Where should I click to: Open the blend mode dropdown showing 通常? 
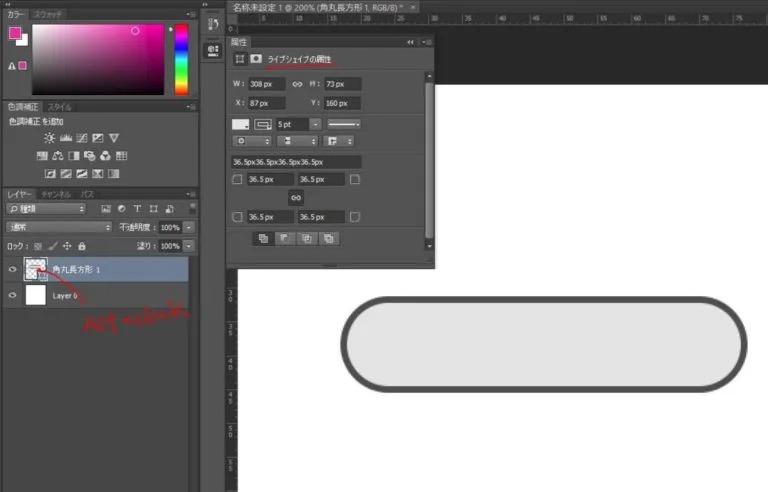59,228
